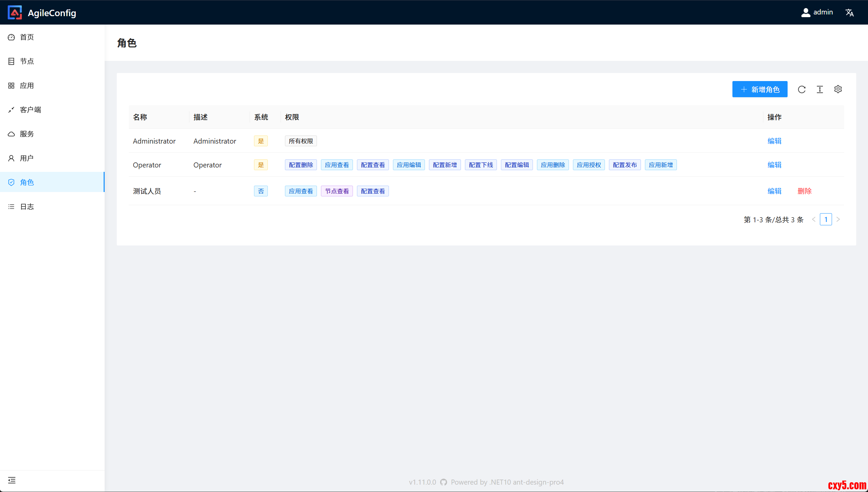Click the language switch icon
Image resolution: width=868 pixels, height=492 pixels.
pyautogui.click(x=849, y=12)
